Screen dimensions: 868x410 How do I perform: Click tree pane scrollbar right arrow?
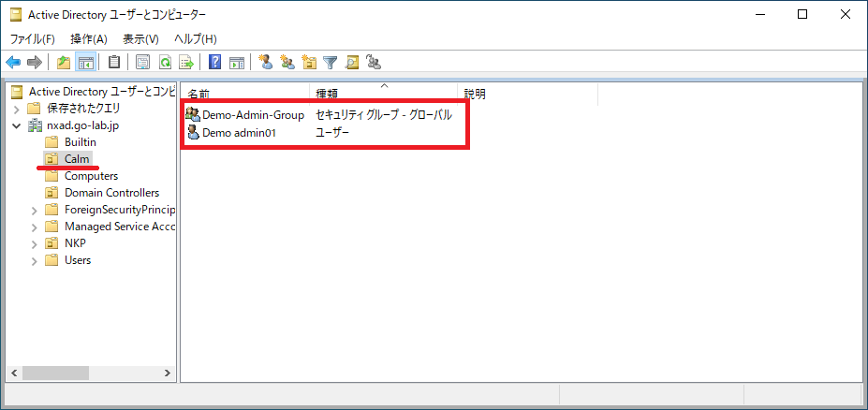pos(168,373)
